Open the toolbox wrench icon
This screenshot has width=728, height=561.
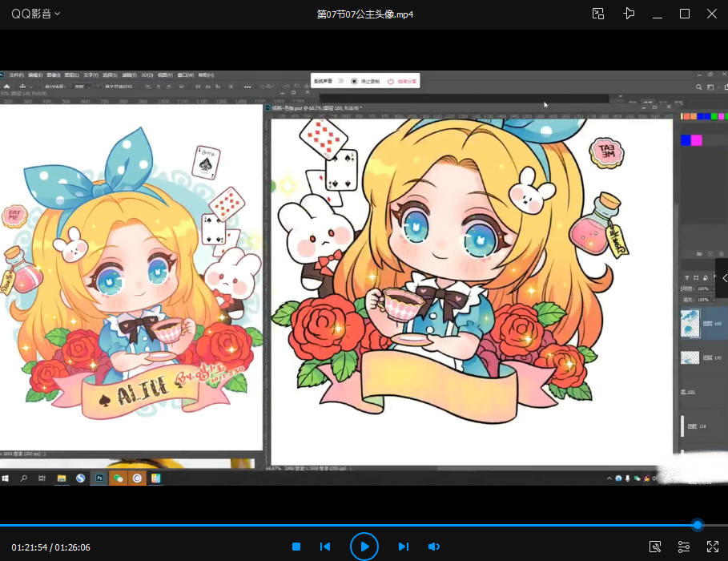click(x=655, y=547)
